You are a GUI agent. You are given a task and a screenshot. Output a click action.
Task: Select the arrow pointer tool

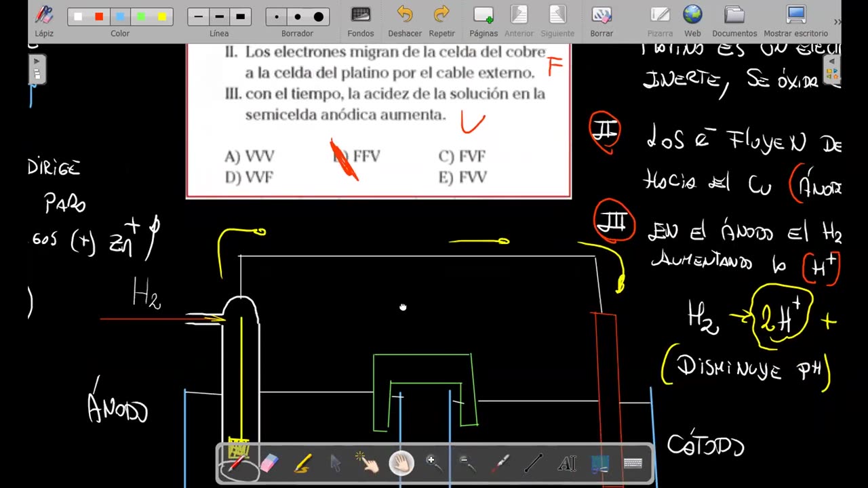[336, 464]
